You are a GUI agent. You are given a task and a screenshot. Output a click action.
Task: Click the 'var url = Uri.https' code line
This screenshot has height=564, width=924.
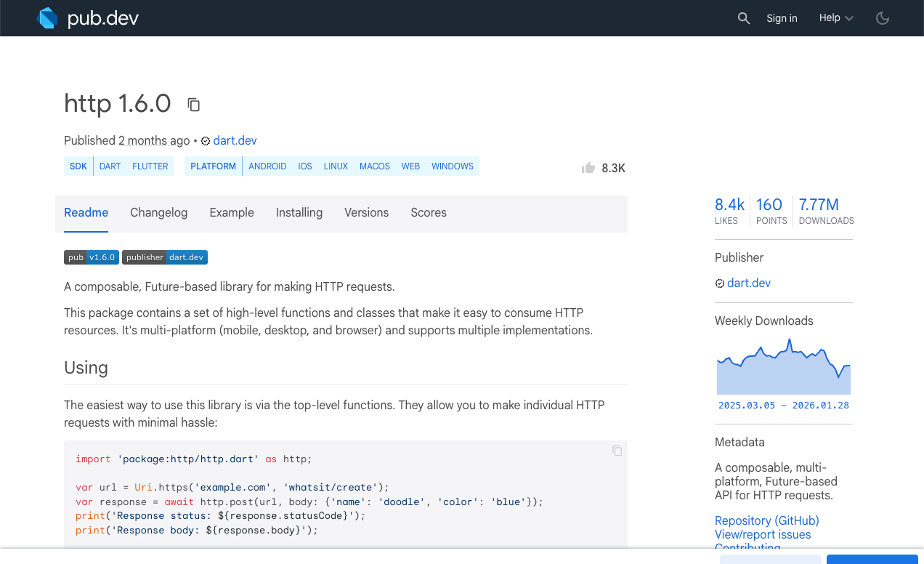point(232,488)
